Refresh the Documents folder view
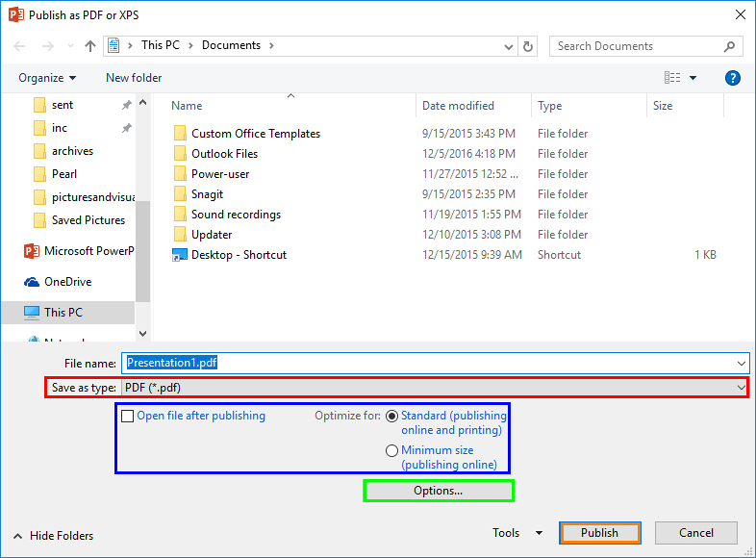This screenshot has height=558, width=756. [528, 46]
